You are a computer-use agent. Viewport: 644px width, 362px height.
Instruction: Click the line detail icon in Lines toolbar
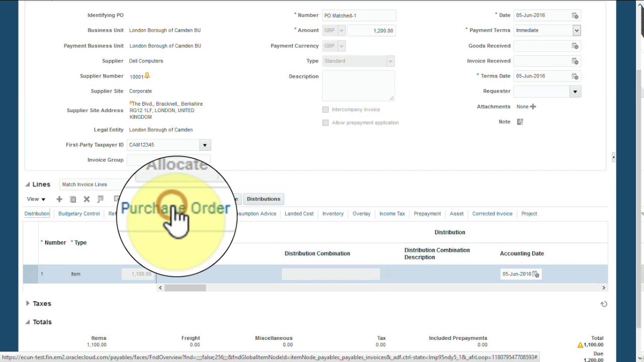pos(100,199)
